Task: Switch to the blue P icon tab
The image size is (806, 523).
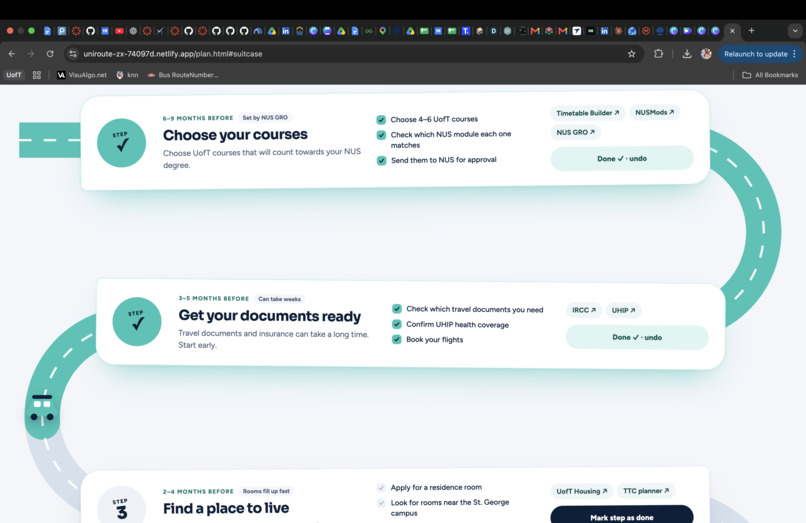Action: coord(62,31)
